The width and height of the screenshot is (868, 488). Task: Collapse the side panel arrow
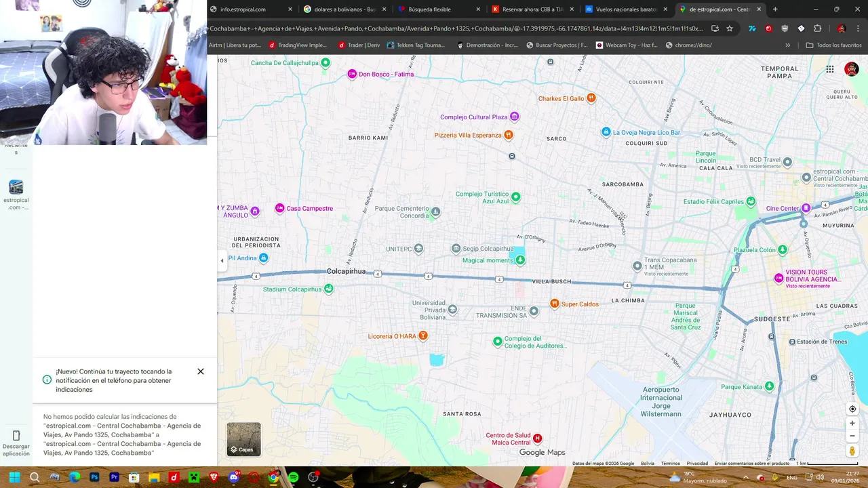pos(222,260)
